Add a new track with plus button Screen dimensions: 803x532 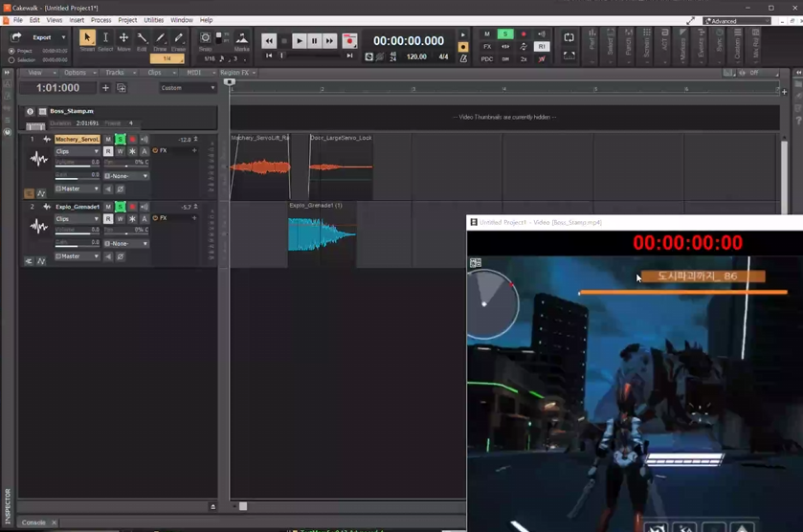105,88
